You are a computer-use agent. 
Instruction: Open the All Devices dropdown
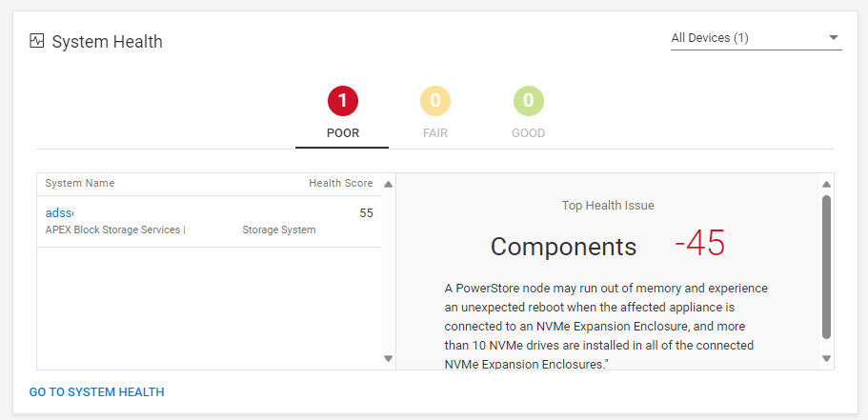click(x=748, y=38)
